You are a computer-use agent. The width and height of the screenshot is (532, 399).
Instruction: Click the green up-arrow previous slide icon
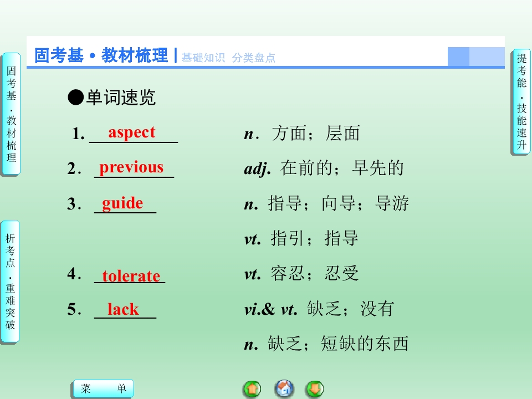(252, 389)
